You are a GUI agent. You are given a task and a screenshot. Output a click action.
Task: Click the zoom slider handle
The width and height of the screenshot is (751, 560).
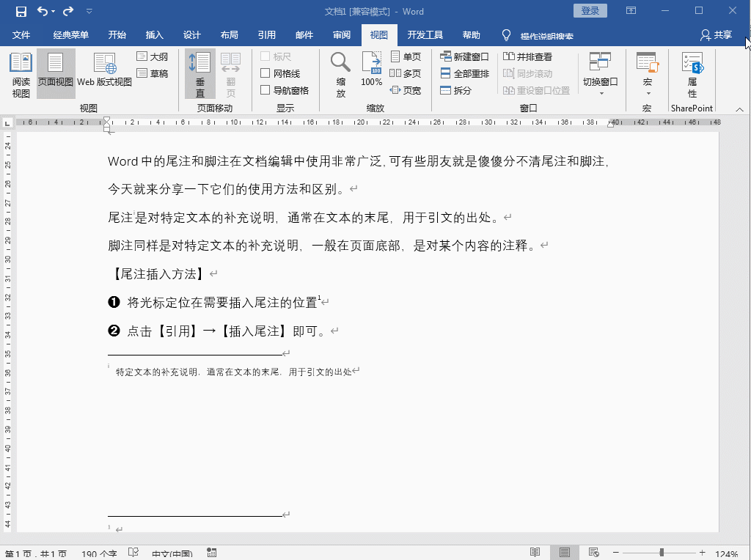pos(662,553)
